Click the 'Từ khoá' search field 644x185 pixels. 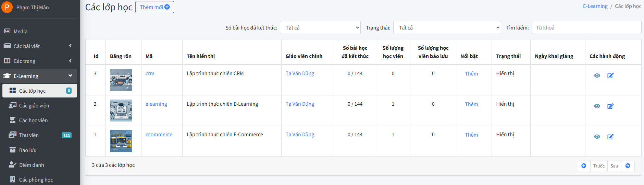coord(586,28)
